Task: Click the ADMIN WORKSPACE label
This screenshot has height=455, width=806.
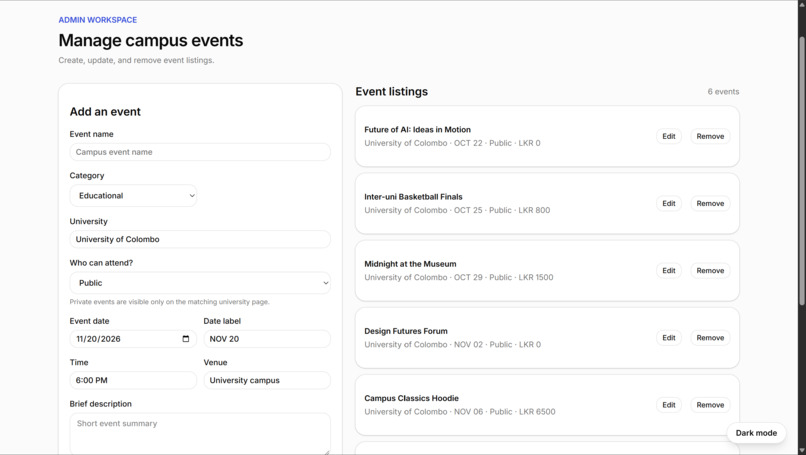Action: point(98,20)
